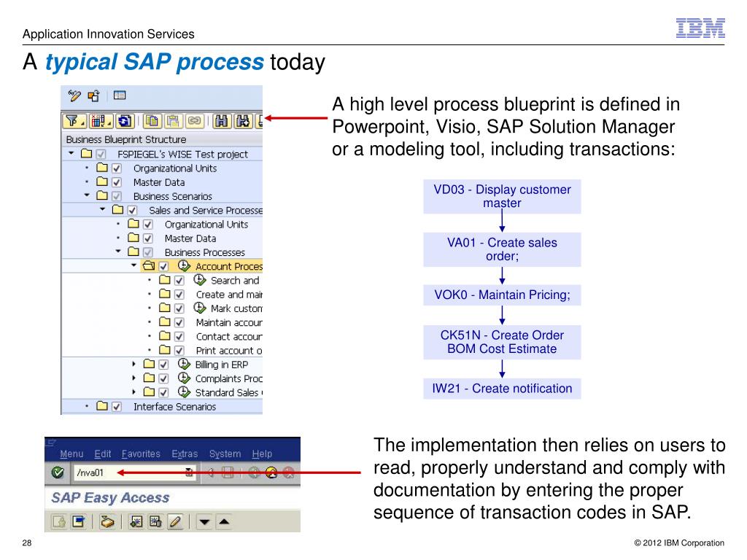Open the Edit menu in SAP
Image resolution: width=747 pixels, height=560 pixels.
pyautogui.click(x=102, y=454)
